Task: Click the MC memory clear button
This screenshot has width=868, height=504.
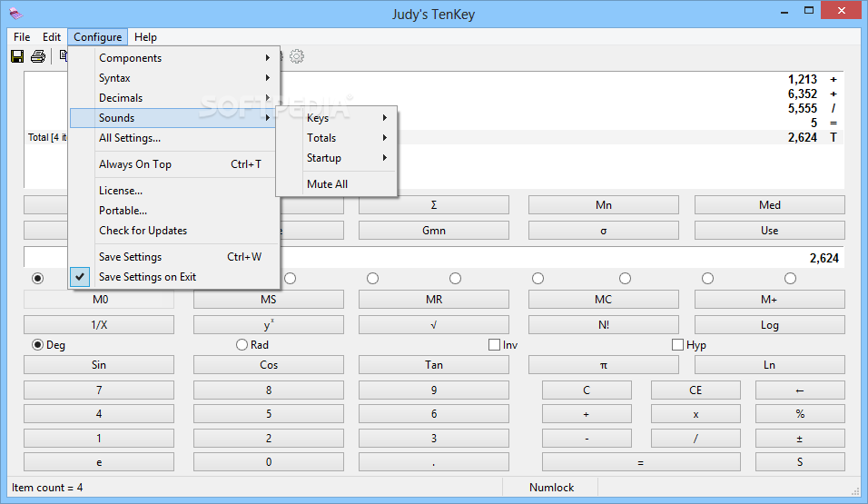Action: (x=604, y=300)
